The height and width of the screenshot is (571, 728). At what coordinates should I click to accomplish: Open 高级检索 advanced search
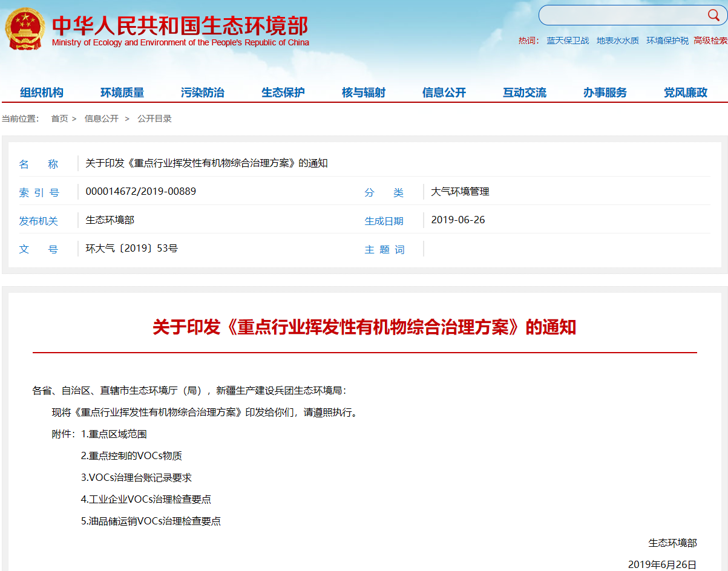click(x=710, y=41)
